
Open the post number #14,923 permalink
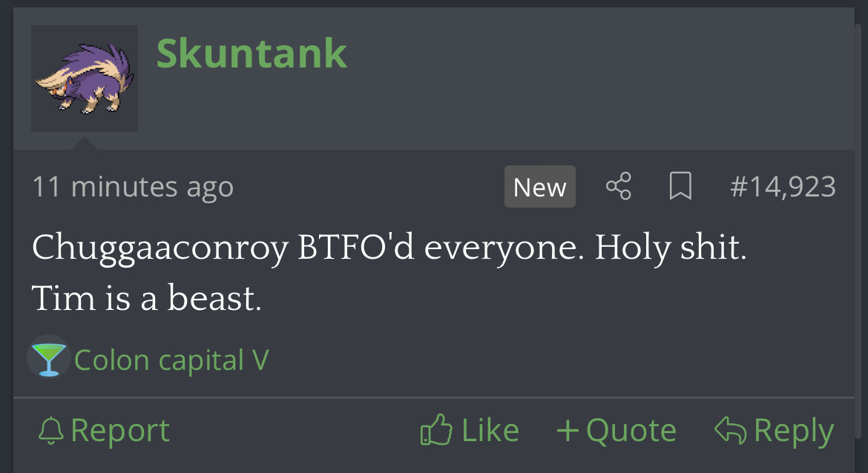[783, 186]
